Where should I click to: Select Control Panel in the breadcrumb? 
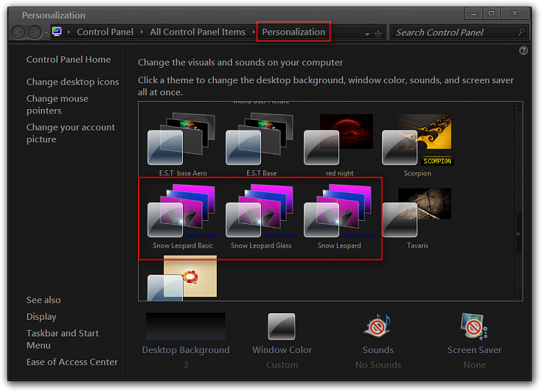pyautogui.click(x=105, y=32)
